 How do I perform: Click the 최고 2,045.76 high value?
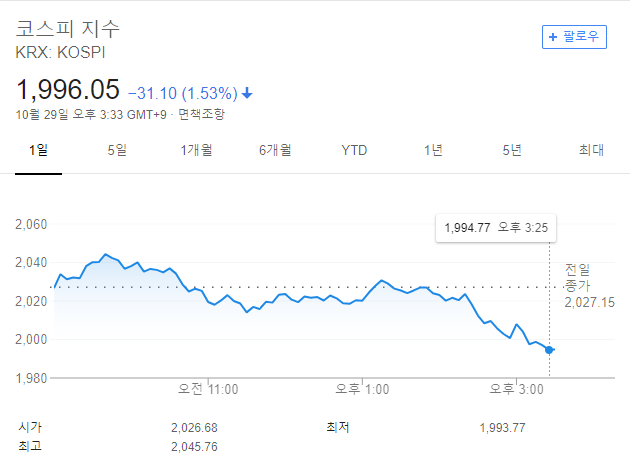point(194,446)
